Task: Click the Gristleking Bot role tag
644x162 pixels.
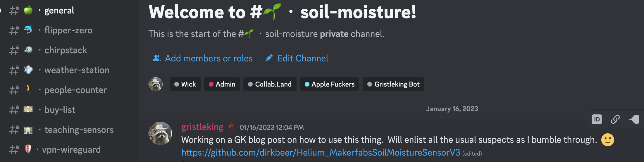Action: click(393, 84)
